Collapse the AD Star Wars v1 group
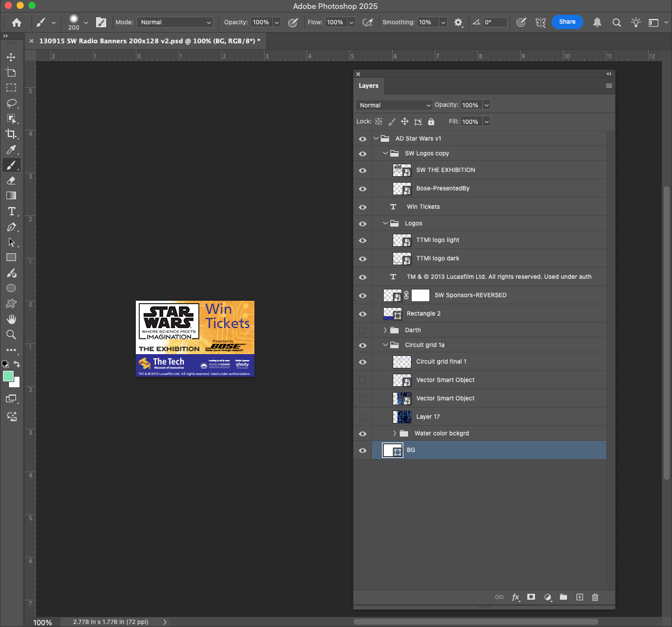This screenshot has width=672, height=627. (376, 138)
